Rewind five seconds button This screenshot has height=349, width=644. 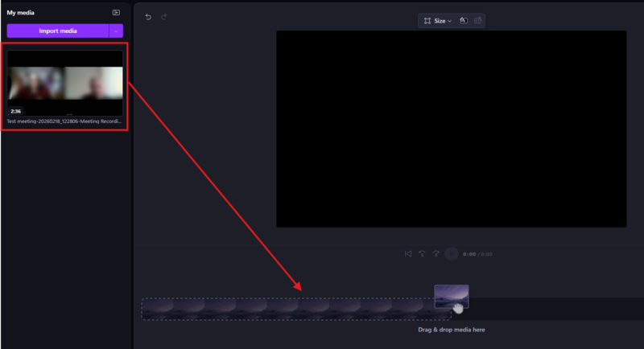[422, 254]
